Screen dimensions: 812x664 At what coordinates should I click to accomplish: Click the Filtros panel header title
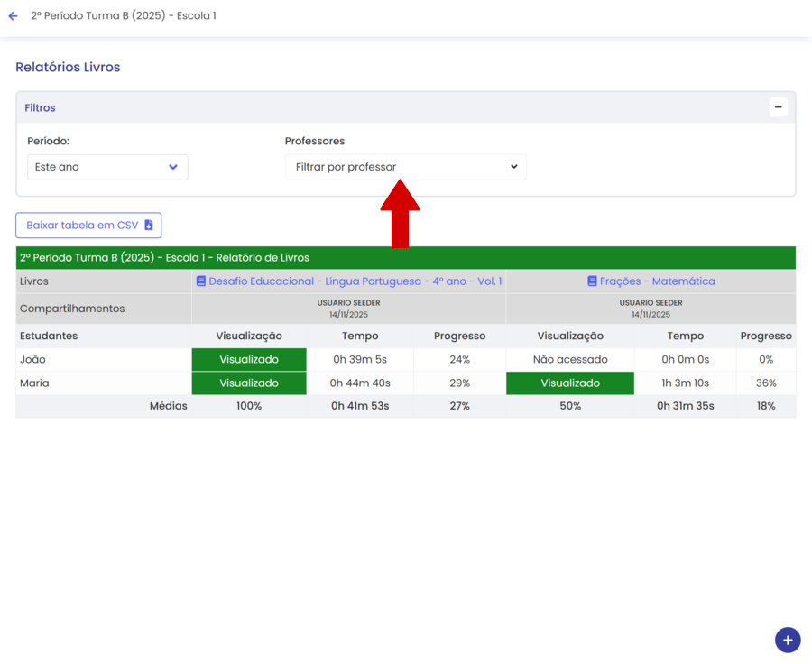tap(40, 108)
